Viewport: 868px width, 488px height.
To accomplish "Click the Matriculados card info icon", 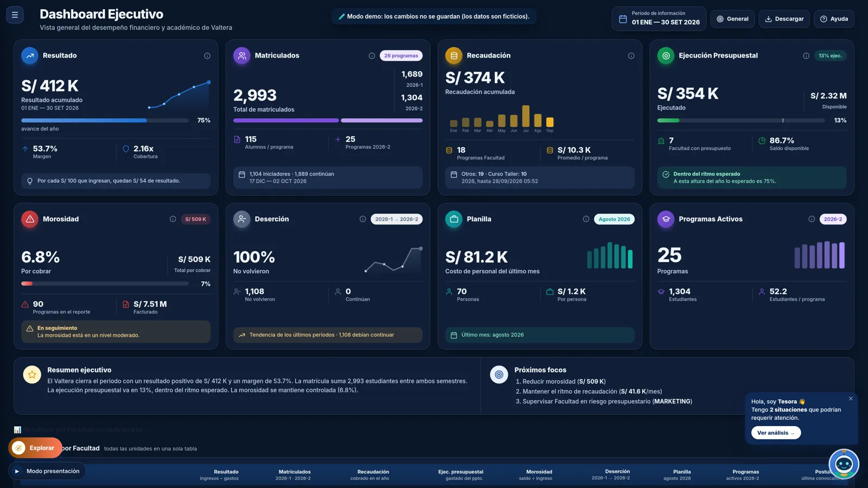I will click(372, 56).
